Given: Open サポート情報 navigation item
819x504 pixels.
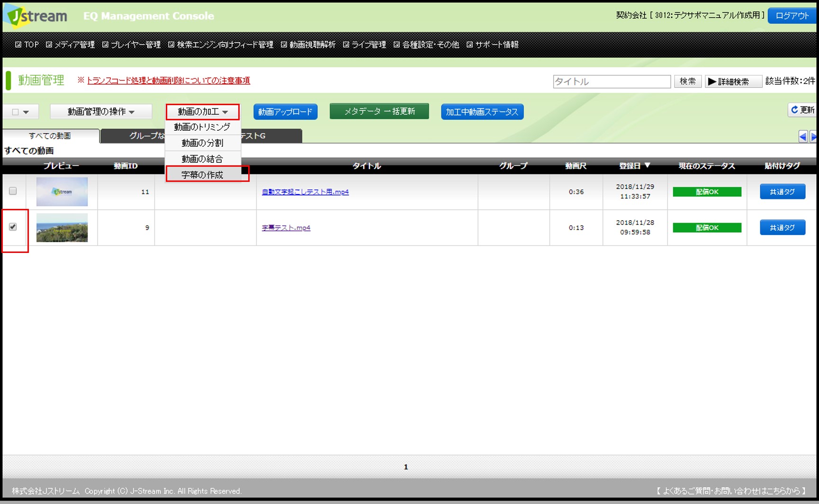Looking at the screenshot, I should tap(493, 45).
